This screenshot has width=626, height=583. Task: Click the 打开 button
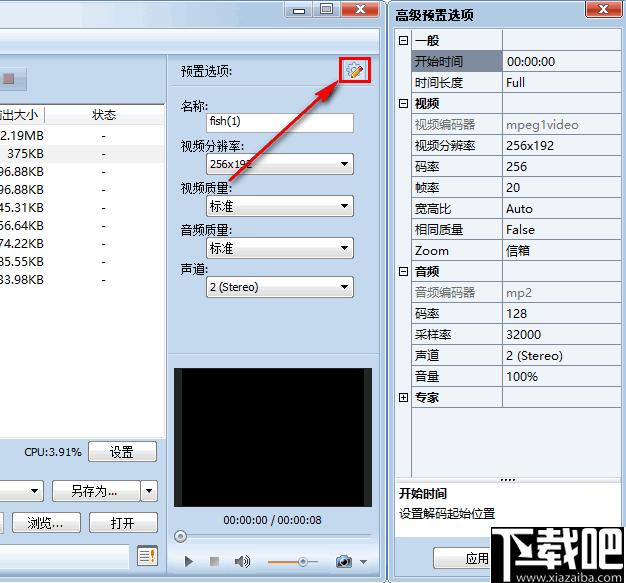pyautogui.click(x=124, y=523)
